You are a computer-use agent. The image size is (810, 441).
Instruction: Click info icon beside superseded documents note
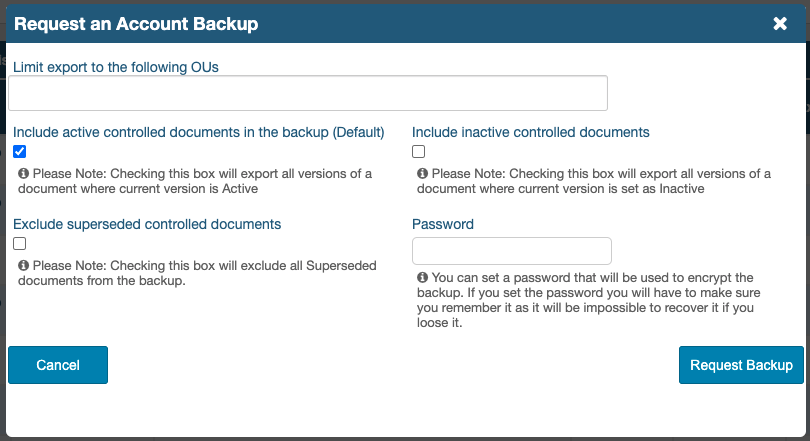pos(24,265)
